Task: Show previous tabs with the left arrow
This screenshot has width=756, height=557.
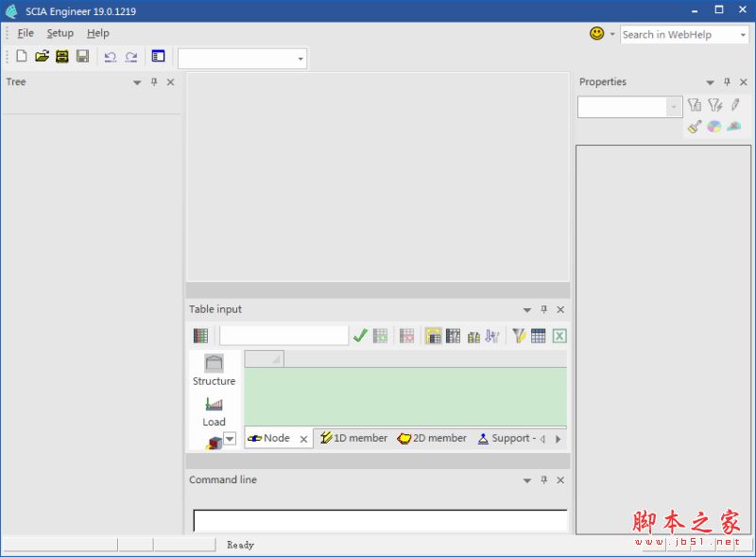Action: (542, 439)
